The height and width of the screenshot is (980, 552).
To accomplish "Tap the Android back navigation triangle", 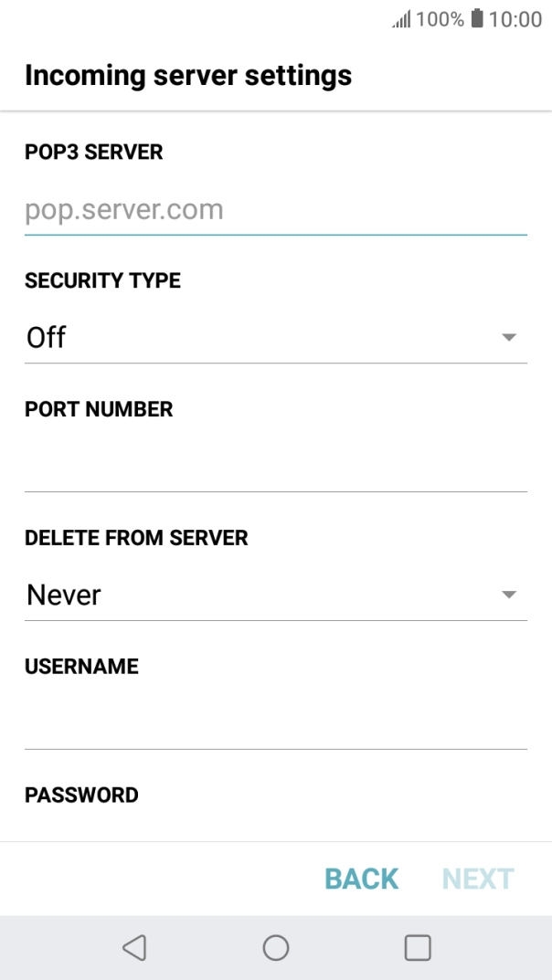I will tap(134, 947).
